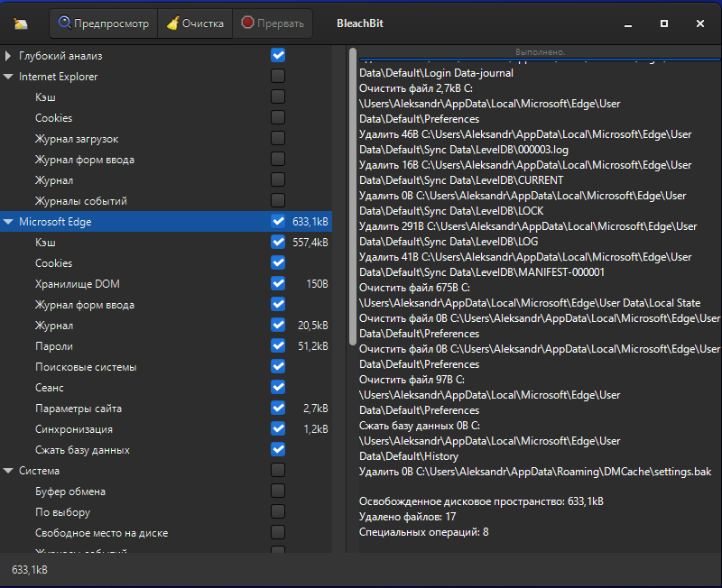This screenshot has width=722, height=588.
Task: Expand the Глубокий анализ tree node
Action: (x=8, y=56)
